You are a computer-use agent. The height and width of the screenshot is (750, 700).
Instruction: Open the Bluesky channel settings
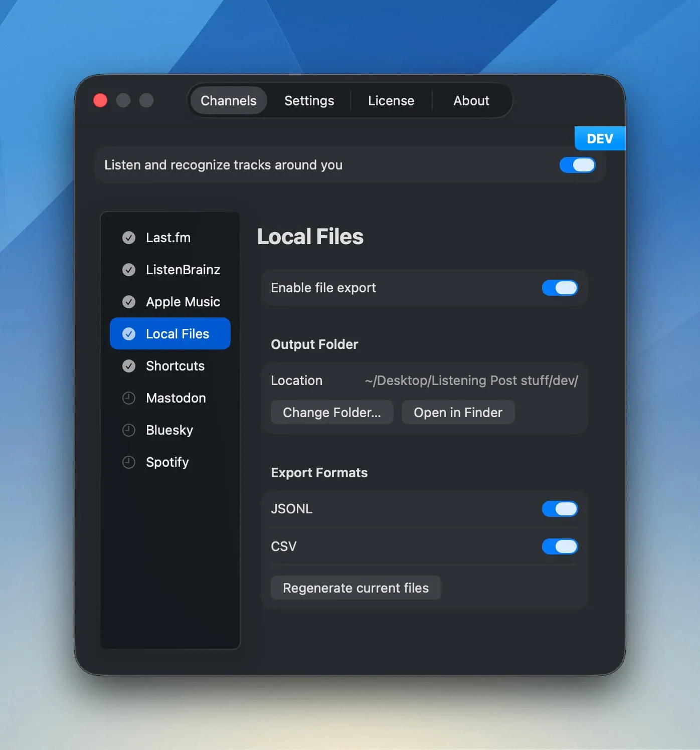tap(169, 430)
